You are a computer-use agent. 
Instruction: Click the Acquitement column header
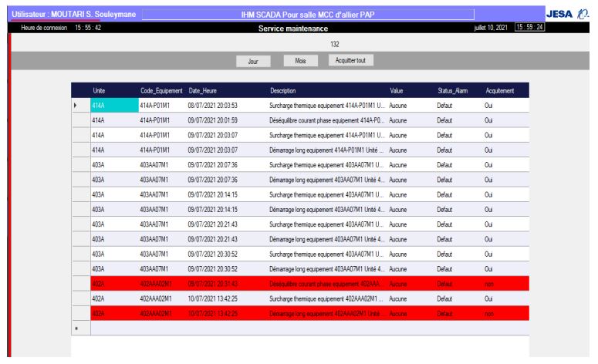pyautogui.click(x=500, y=90)
